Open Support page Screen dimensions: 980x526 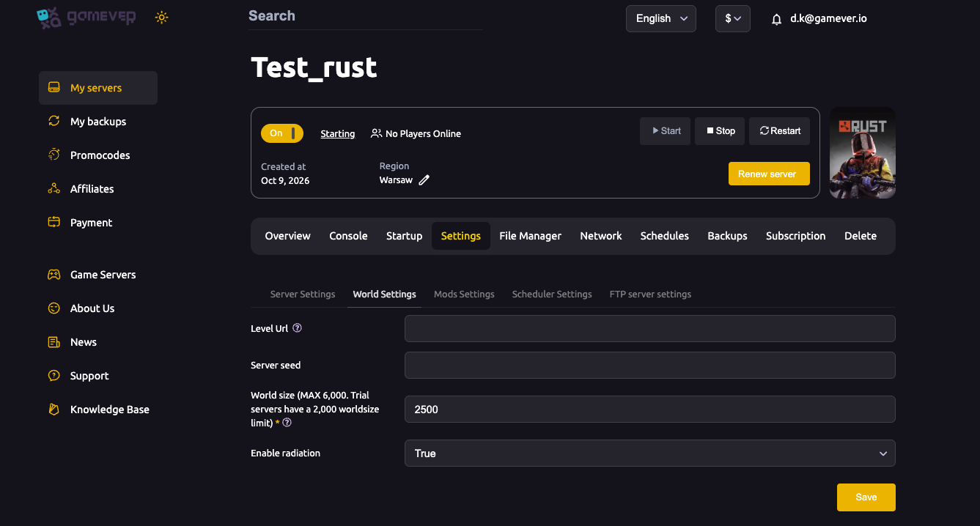click(x=89, y=376)
